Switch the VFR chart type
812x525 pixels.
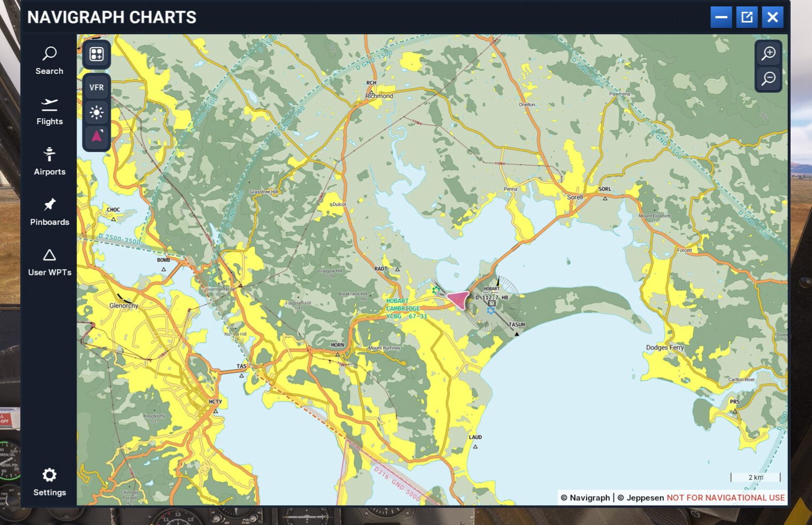coord(97,87)
